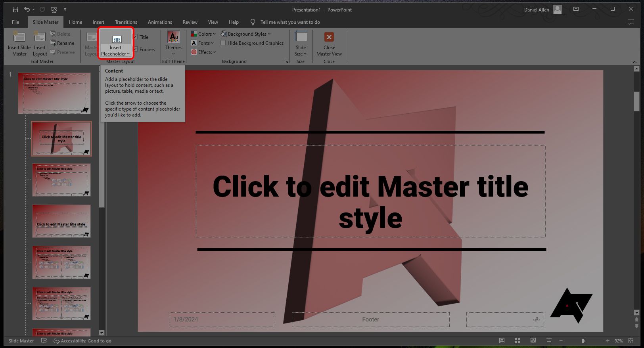Click vertical scrollbar down arrow on slide

(637, 312)
